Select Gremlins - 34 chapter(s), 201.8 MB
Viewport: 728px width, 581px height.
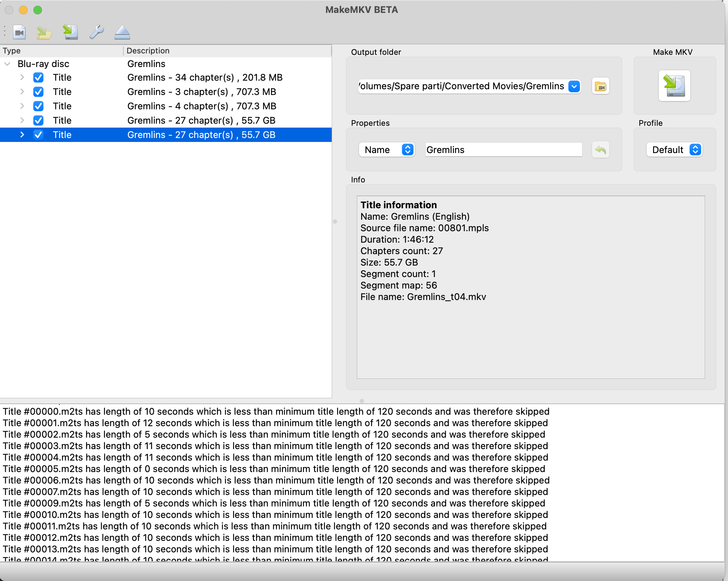[x=166, y=77]
